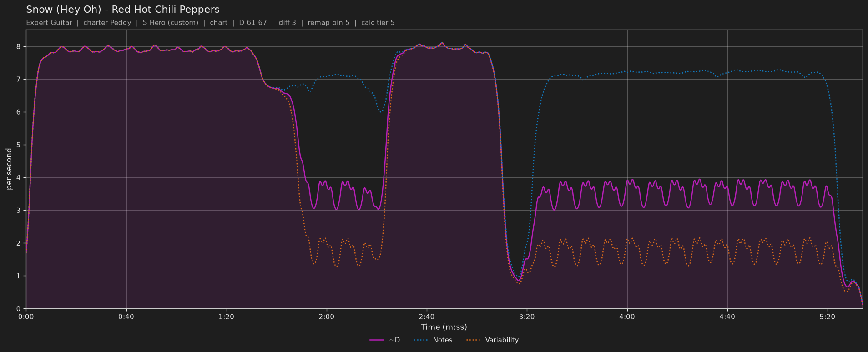Image resolution: width=868 pixels, height=352 pixels.
Task: Click the 'charter Peddy' subtitle text
Action: click(107, 23)
